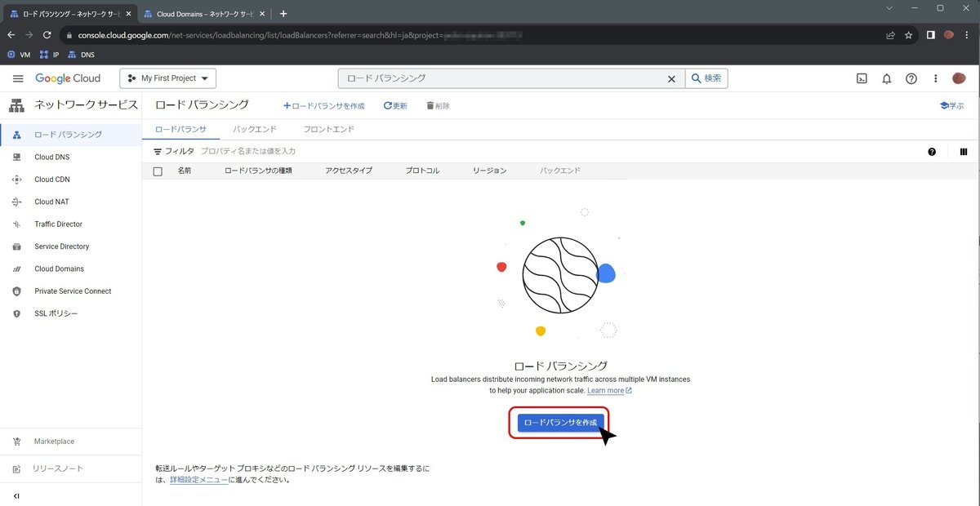The width and height of the screenshot is (980, 506).
Task: Switch to the ロードバランサ tab
Action: coord(180,129)
